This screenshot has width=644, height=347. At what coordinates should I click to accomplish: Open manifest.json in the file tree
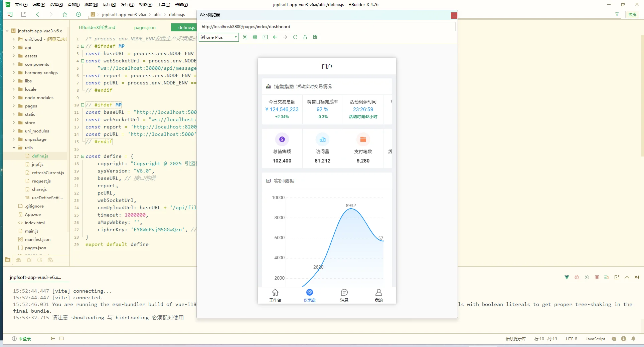pos(37,239)
